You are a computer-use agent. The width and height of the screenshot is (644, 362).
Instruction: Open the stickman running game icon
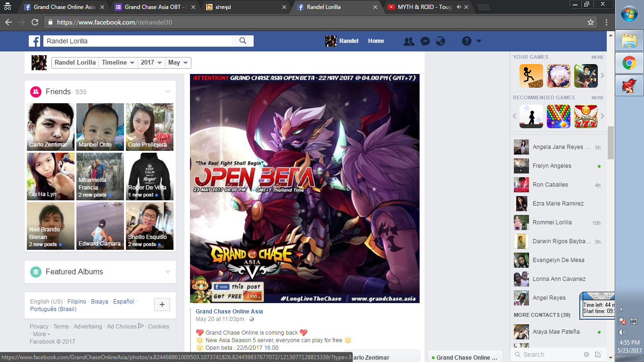(x=531, y=76)
